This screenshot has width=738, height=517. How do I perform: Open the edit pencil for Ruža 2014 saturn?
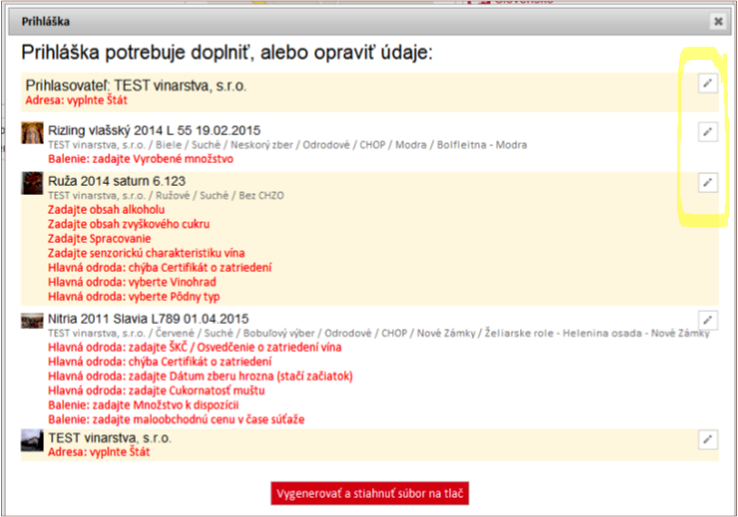tap(707, 183)
